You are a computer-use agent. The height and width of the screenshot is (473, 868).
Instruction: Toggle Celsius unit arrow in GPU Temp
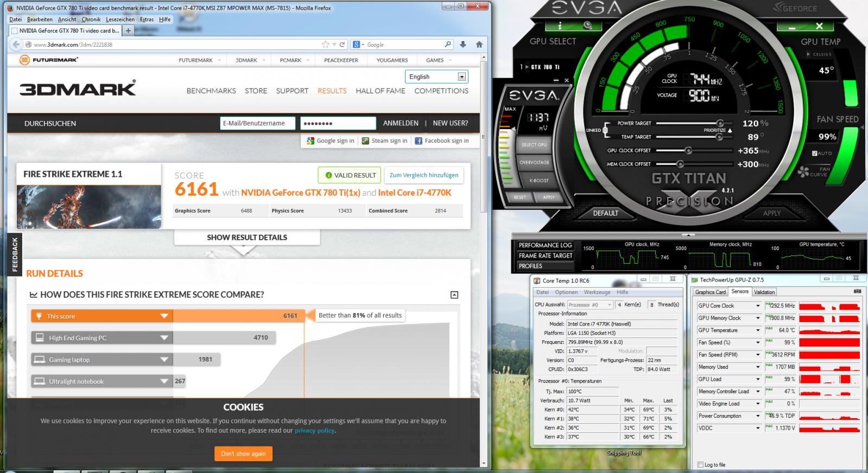click(x=808, y=54)
